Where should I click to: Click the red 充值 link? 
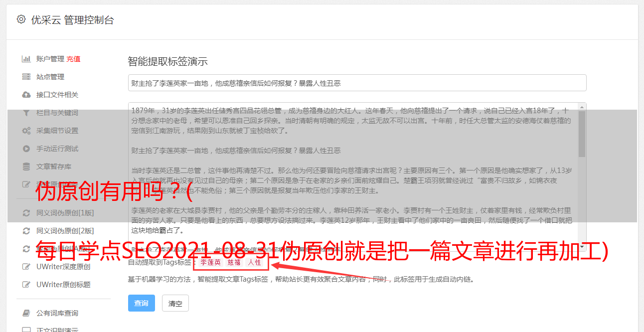pyautogui.click(x=73, y=59)
